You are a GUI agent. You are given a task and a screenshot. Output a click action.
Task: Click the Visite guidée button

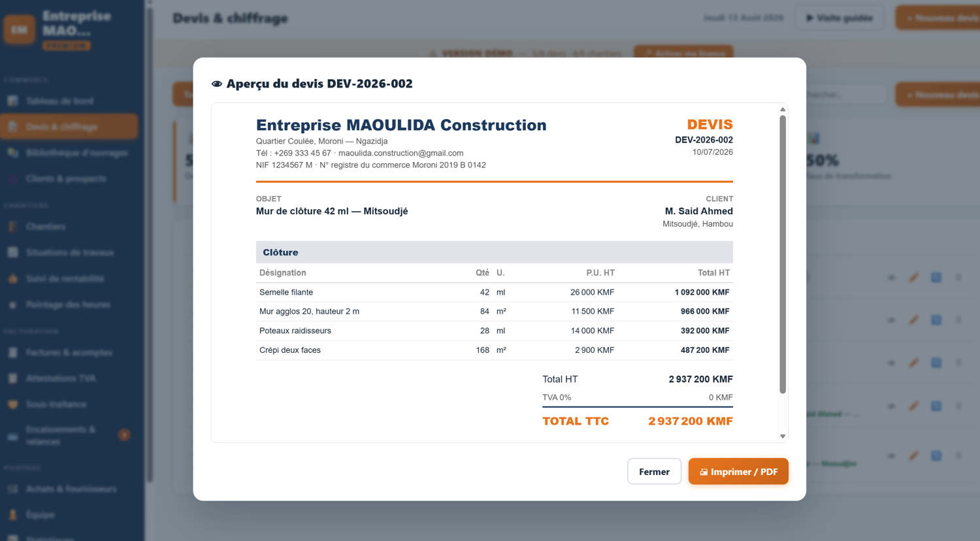[x=840, y=18]
